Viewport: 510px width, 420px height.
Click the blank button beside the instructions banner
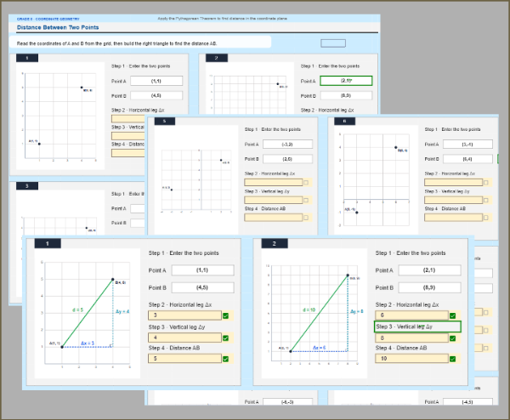pyautogui.click(x=333, y=43)
